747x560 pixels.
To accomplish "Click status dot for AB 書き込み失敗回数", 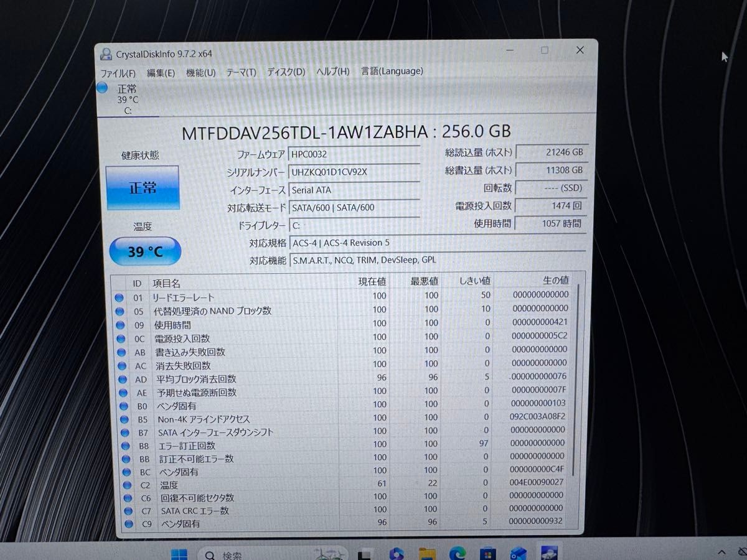I will pyautogui.click(x=120, y=352).
